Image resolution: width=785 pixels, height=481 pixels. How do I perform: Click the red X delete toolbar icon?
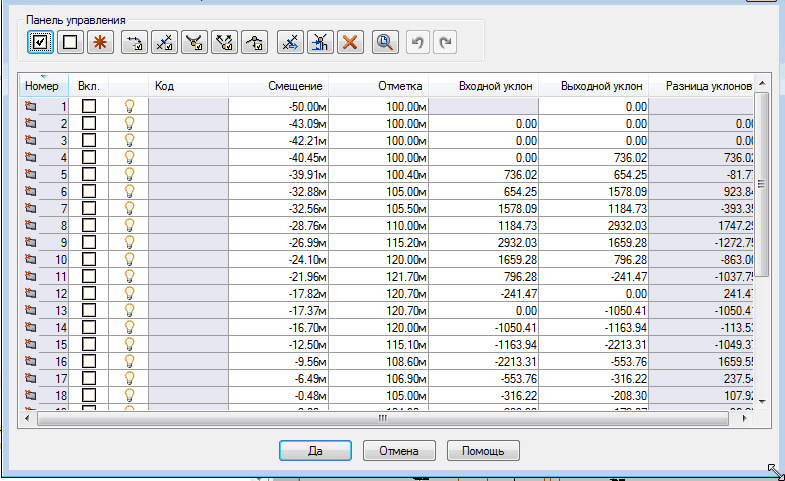click(349, 42)
